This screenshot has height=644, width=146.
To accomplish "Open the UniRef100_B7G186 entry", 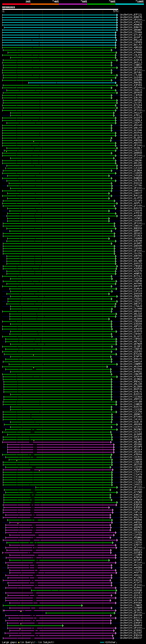I will pos(131,354).
